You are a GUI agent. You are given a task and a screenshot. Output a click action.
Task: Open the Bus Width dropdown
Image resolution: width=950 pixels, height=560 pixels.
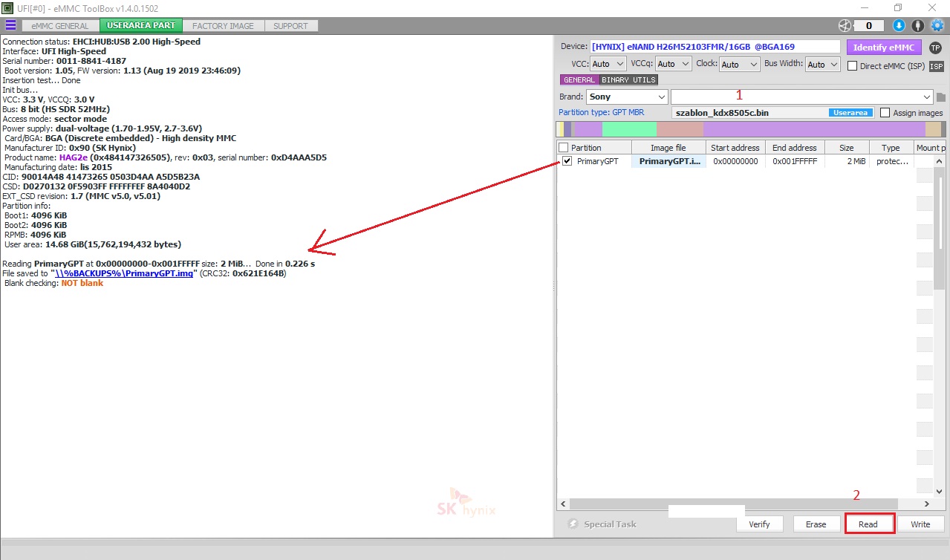click(824, 65)
